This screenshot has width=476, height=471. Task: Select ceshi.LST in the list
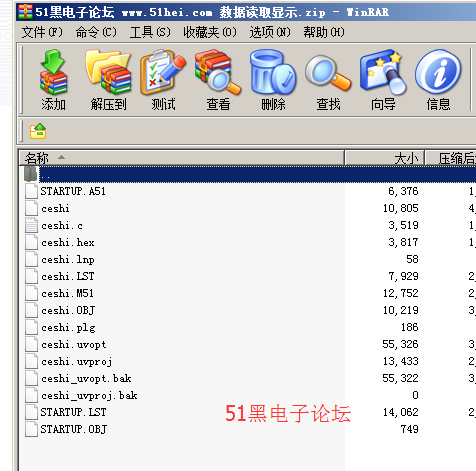click(68, 276)
